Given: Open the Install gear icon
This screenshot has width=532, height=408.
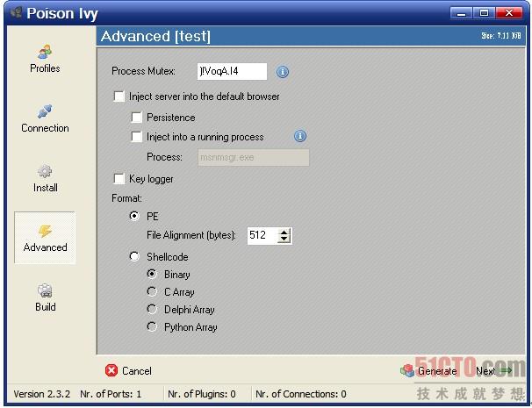Looking at the screenshot, I should point(45,171).
